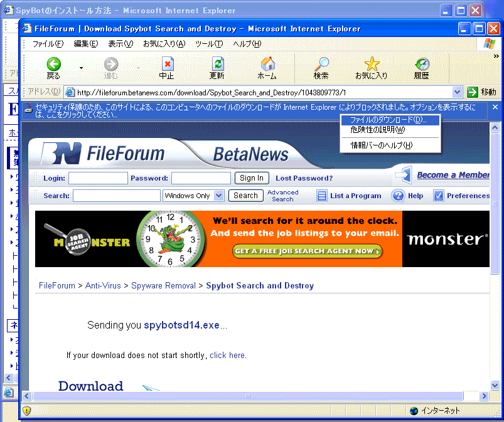This screenshot has height=422, width=504.
Task: Click the 'click here' download link
Action: click(x=227, y=355)
